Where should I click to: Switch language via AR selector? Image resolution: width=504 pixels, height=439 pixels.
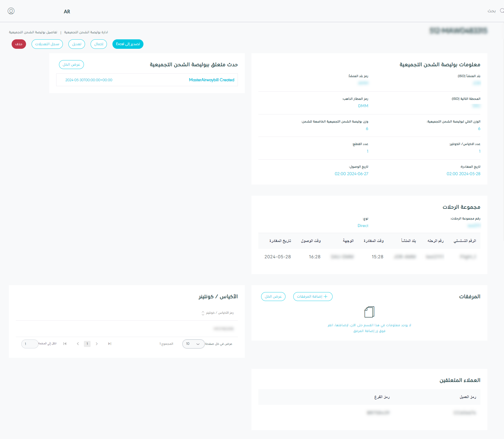point(67,12)
